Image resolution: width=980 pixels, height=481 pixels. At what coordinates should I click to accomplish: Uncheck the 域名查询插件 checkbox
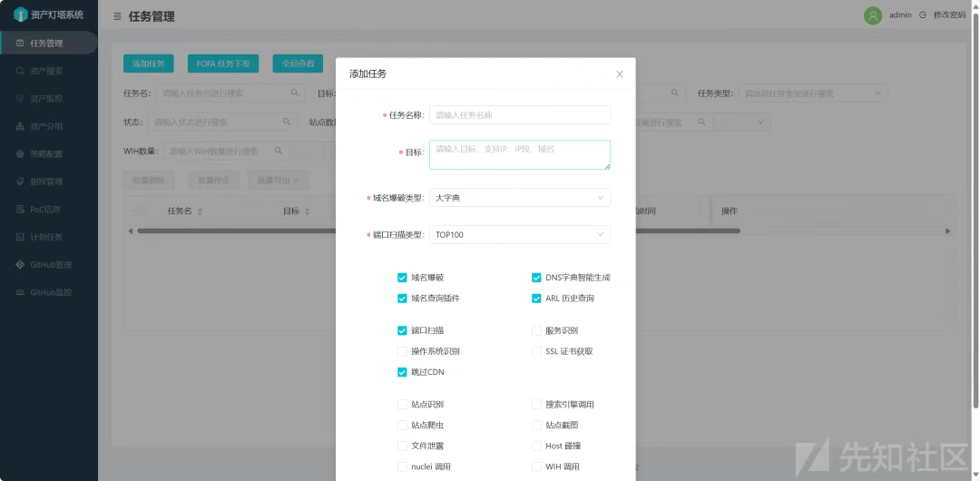(x=402, y=299)
